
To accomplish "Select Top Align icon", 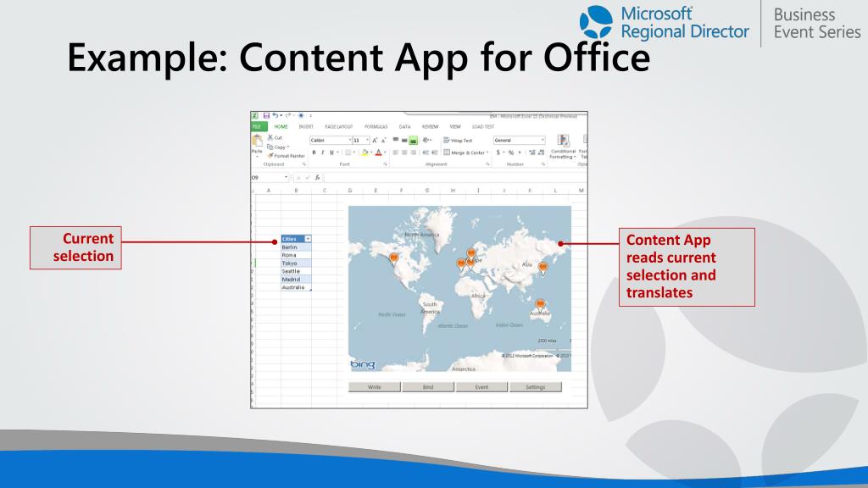I will 396,140.
